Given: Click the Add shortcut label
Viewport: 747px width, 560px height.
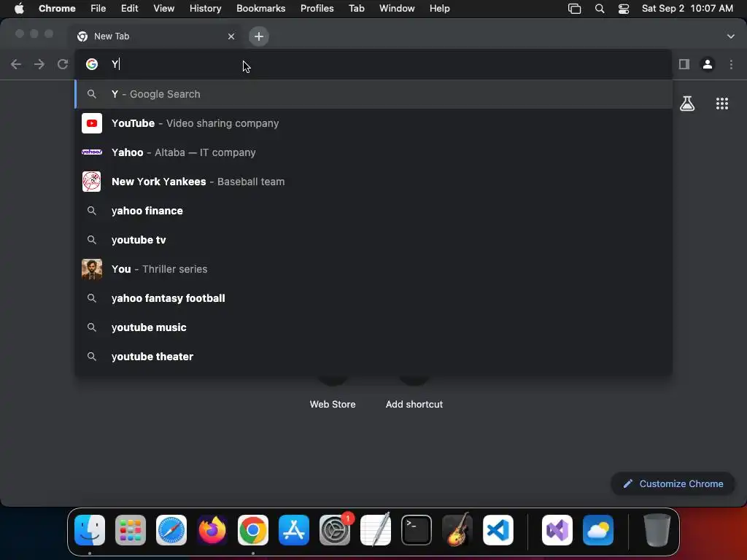Looking at the screenshot, I should coord(414,404).
